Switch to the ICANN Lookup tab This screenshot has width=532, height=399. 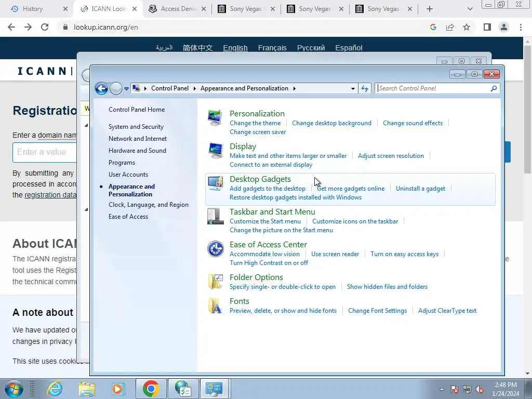click(x=109, y=9)
